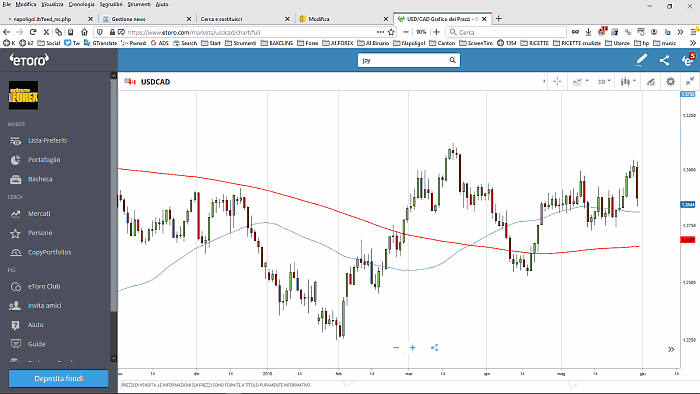Reload the page in browser toolbar

tap(33, 32)
